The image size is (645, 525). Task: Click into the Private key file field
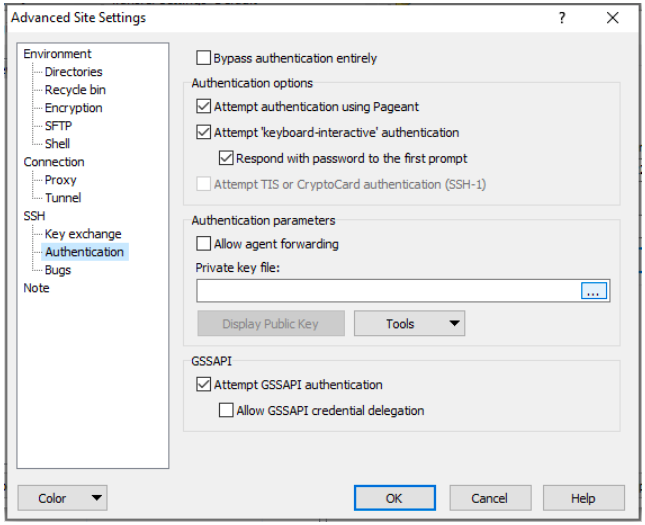point(388,290)
